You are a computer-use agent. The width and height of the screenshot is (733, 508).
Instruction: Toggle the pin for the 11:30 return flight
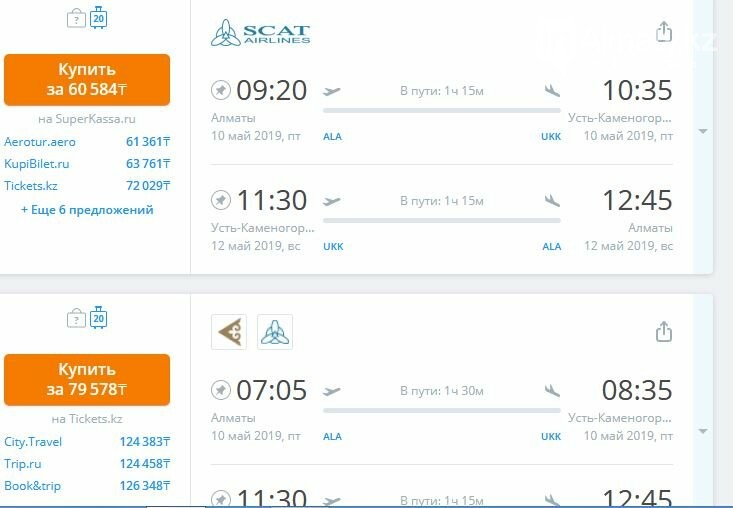[x=221, y=200]
